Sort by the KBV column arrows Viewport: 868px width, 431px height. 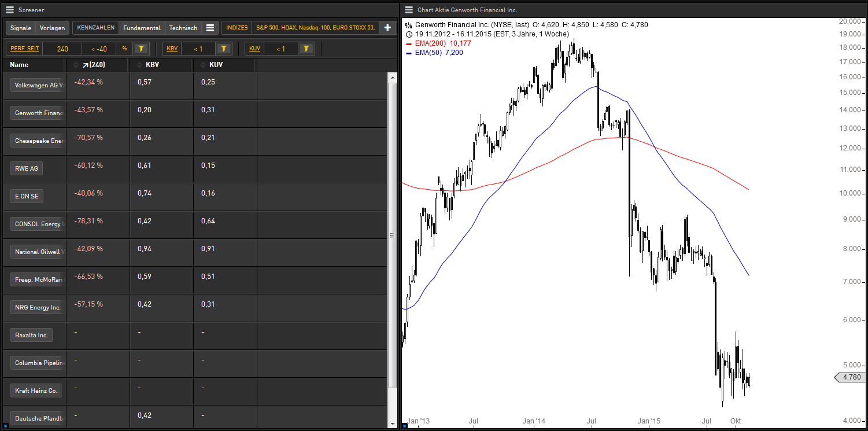[139, 65]
